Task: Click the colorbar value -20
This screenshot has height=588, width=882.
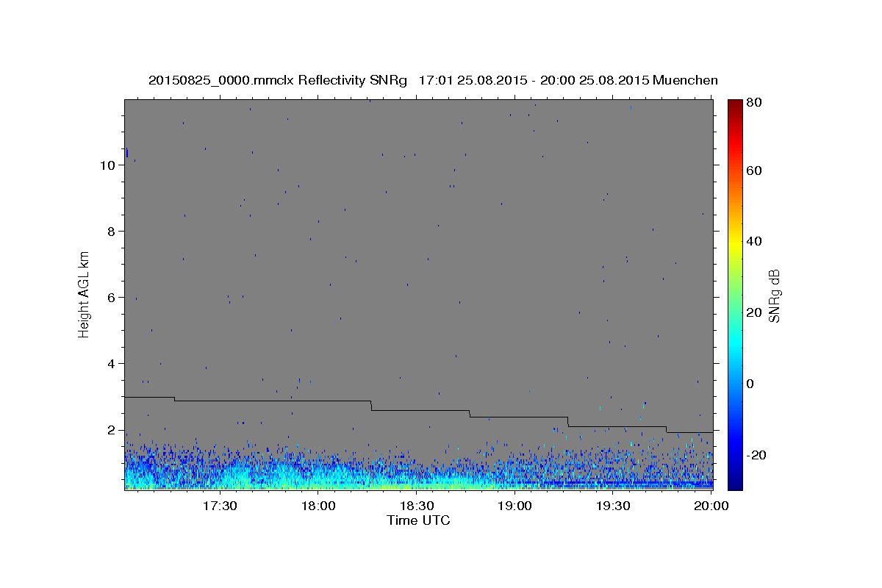Action: [756, 455]
